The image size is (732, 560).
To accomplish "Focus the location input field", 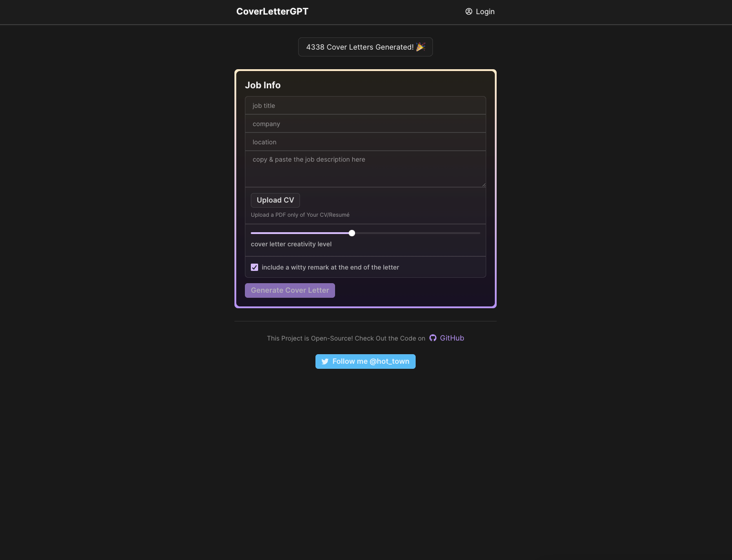I will 366,142.
